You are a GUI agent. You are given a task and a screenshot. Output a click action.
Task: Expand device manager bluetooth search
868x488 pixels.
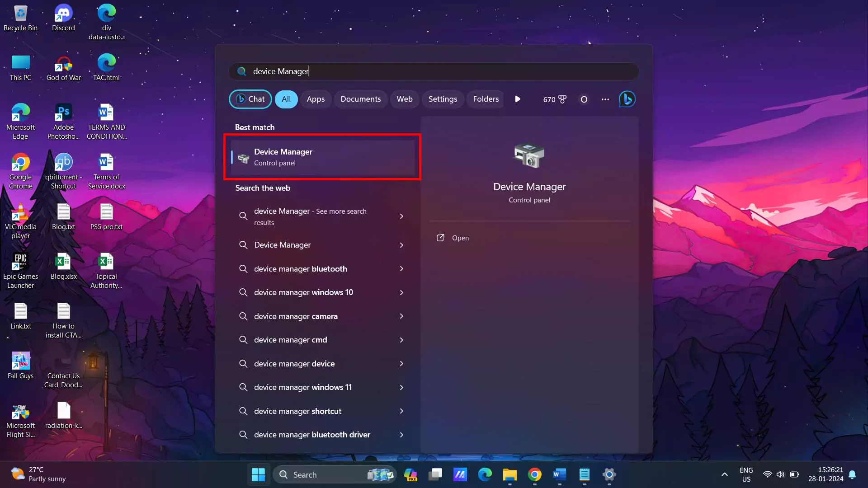point(401,268)
